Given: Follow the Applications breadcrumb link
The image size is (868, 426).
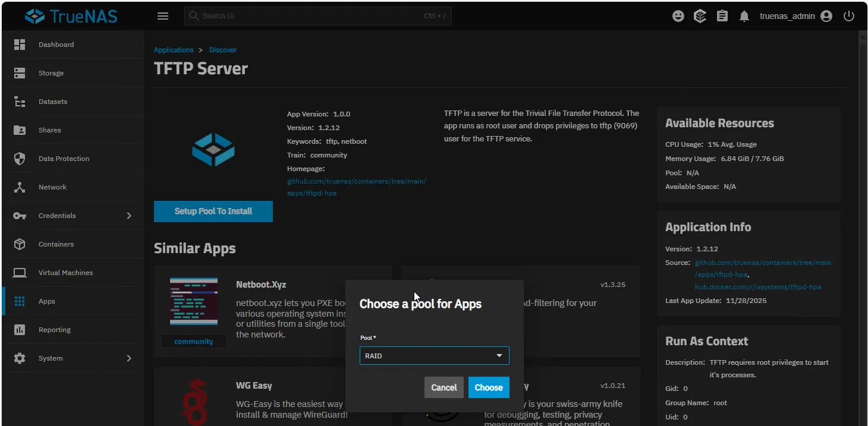Looking at the screenshot, I should tap(174, 50).
